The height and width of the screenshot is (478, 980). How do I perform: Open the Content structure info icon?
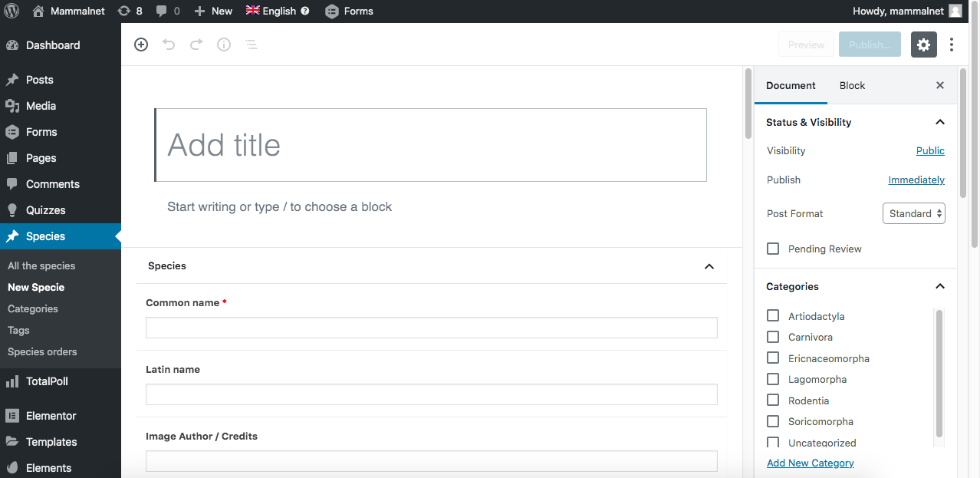[224, 45]
